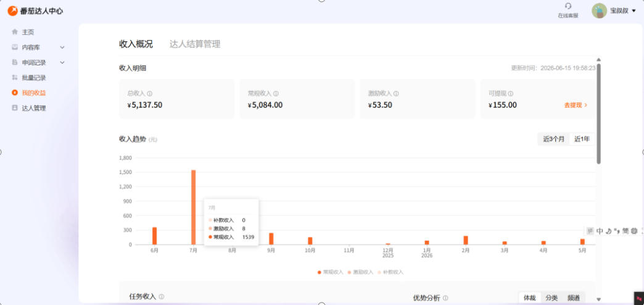Screen dimensions: 644x305
Task: Expand the 申词记录 submenu chevron
Action: (62, 62)
